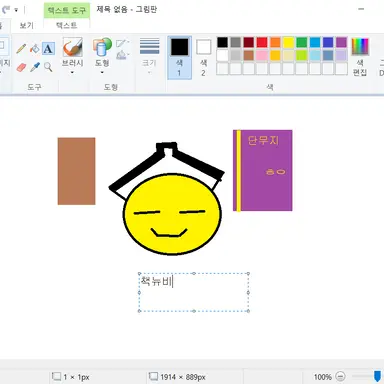Pick the lime color swatch
Image resolution: width=384 pixels, height=384 pixels.
302,55
